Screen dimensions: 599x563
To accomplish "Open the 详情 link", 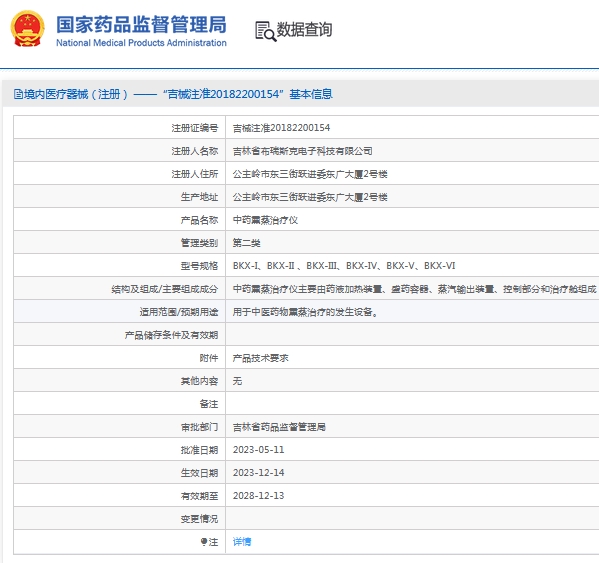I will click(x=242, y=542).
